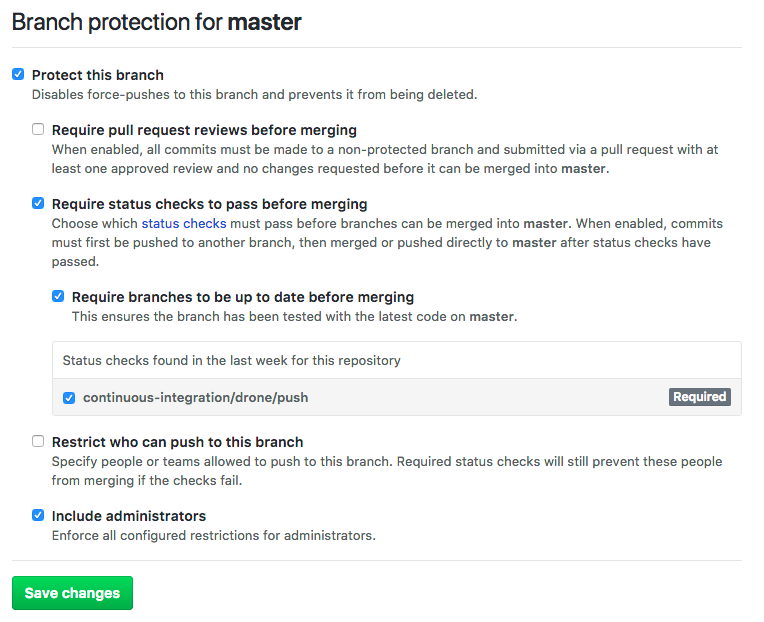Click the continuous-integration/drone/push label text
The height and width of the screenshot is (622, 764).
(x=195, y=397)
